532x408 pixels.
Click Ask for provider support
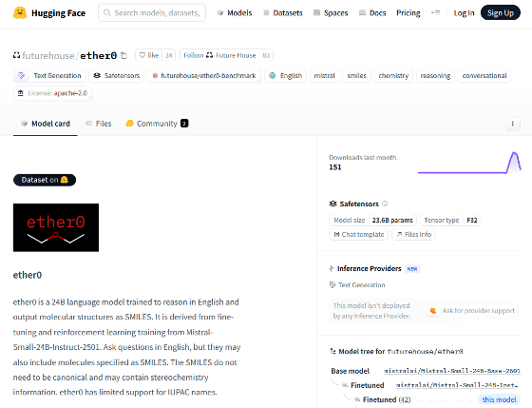click(x=471, y=310)
